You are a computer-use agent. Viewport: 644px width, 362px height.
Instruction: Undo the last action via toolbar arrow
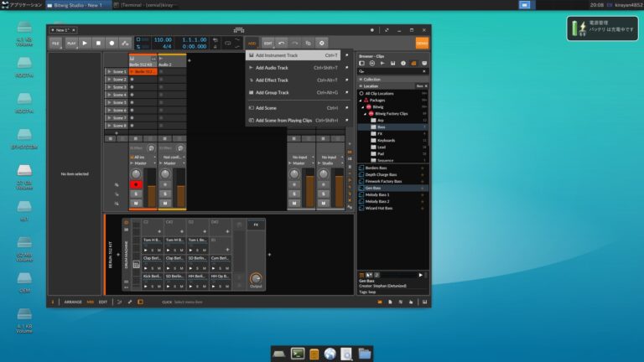coord(282,43)
